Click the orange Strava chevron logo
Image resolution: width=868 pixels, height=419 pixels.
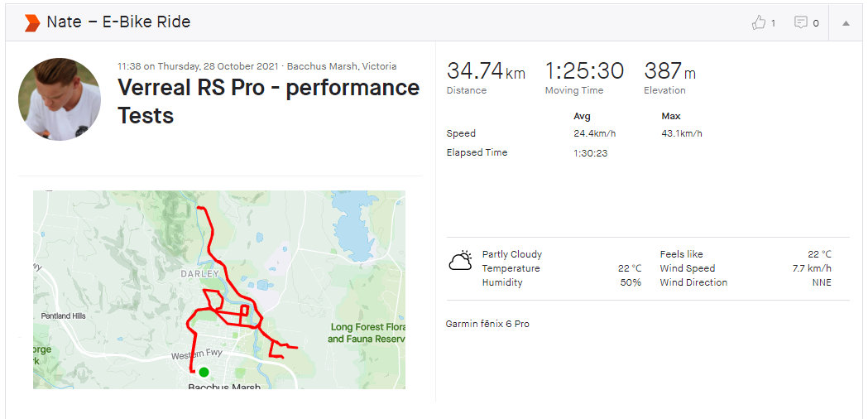click(32, 22)
